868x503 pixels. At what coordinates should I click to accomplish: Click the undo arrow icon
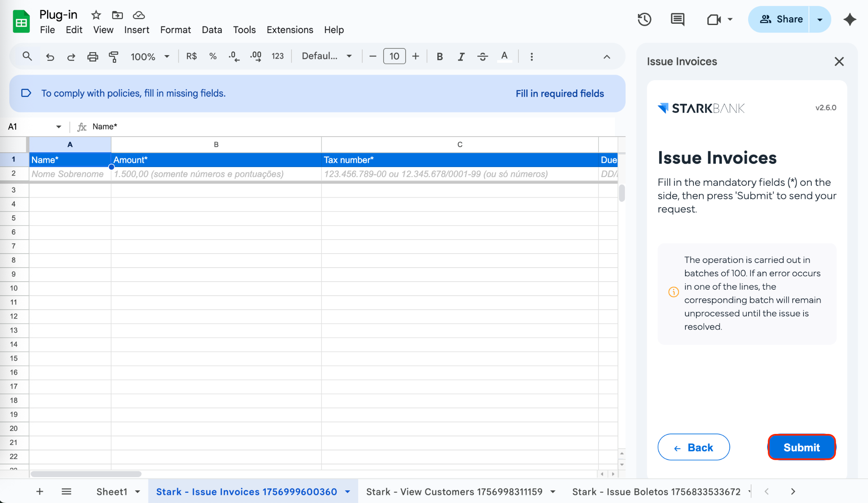point(50,56)
